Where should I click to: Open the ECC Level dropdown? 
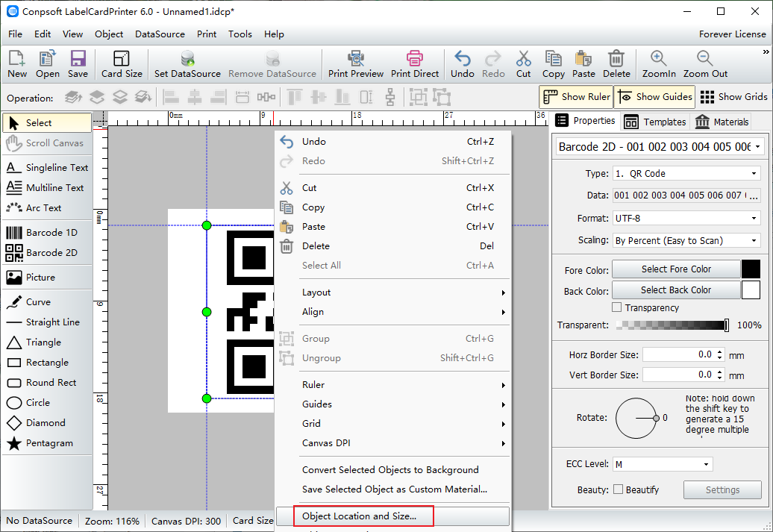[663, 464]
